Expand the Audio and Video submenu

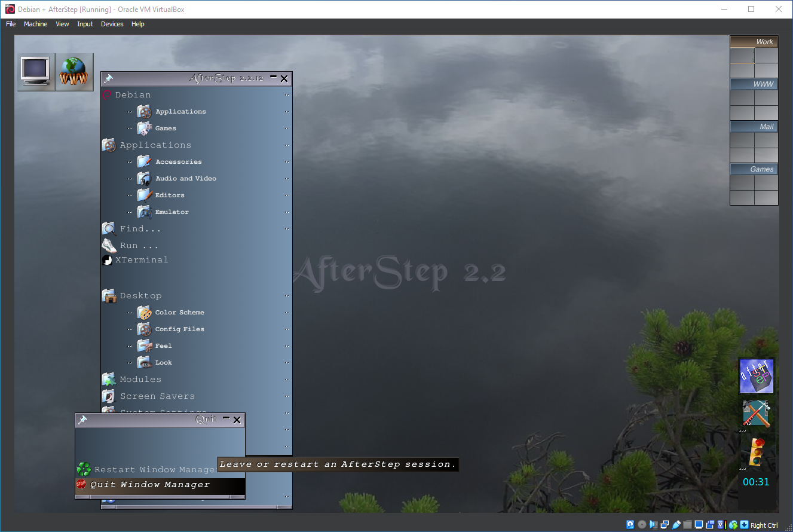pos(286,178)
